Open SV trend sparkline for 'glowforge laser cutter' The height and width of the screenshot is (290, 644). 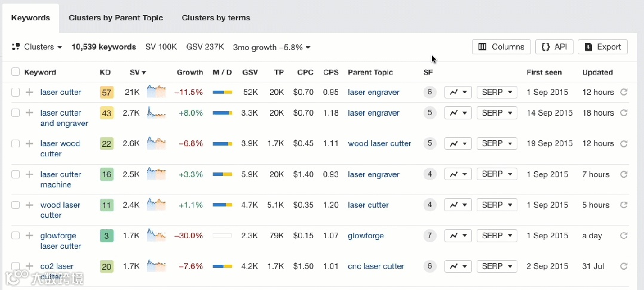click(156, 235)
